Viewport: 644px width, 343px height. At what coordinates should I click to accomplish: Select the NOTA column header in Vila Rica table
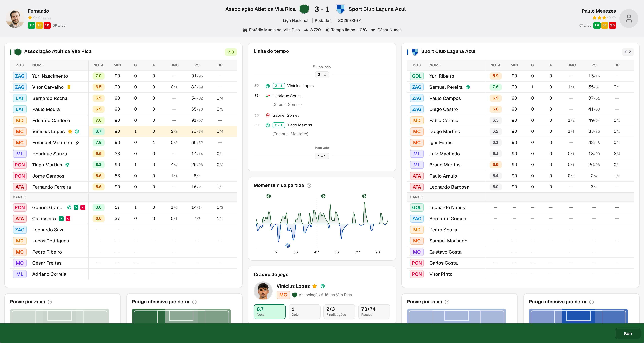98,65
